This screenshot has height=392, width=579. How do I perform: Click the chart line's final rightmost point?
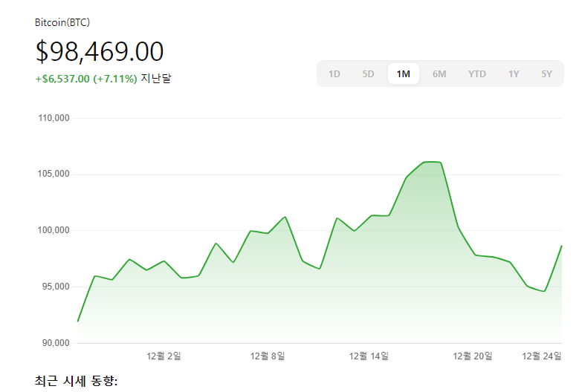point(562,246)
